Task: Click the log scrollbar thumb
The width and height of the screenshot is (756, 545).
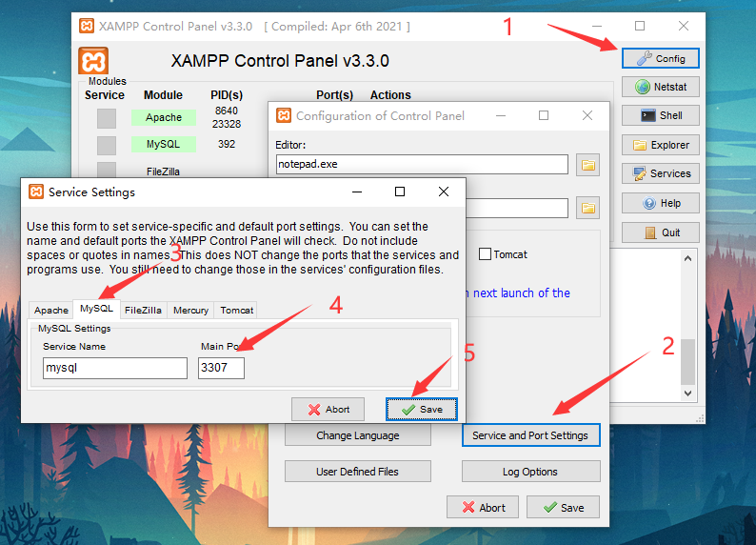Action: pos(688,362)
